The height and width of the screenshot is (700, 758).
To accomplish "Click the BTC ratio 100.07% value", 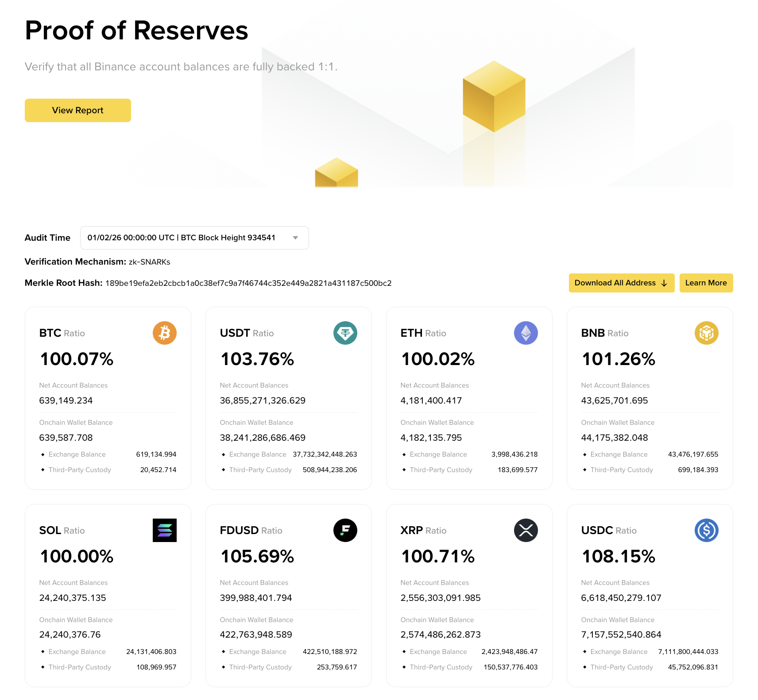I will [x=77, y=359].
